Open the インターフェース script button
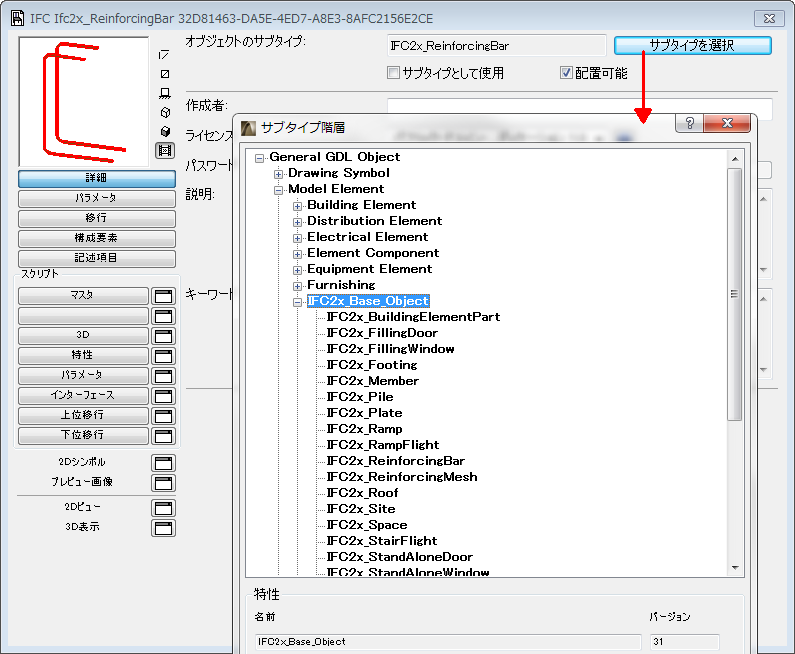This screenshot has width=795, height=654. (83, 395)
